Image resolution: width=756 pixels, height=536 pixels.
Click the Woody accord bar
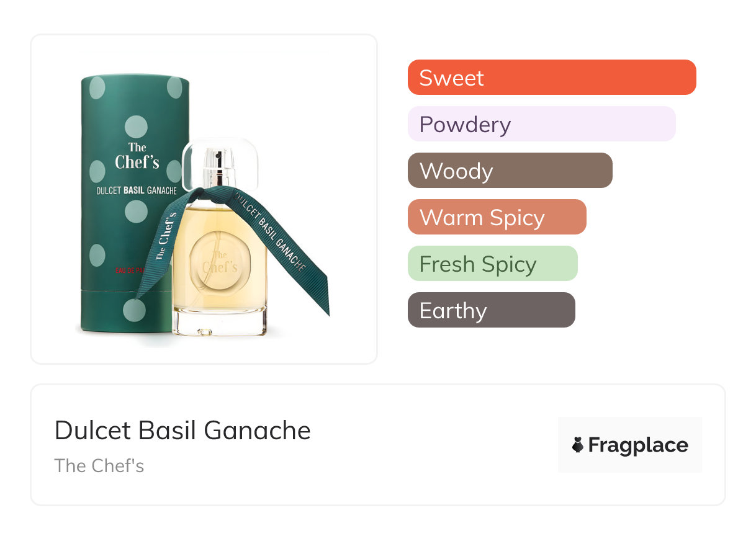pos(510,171)
